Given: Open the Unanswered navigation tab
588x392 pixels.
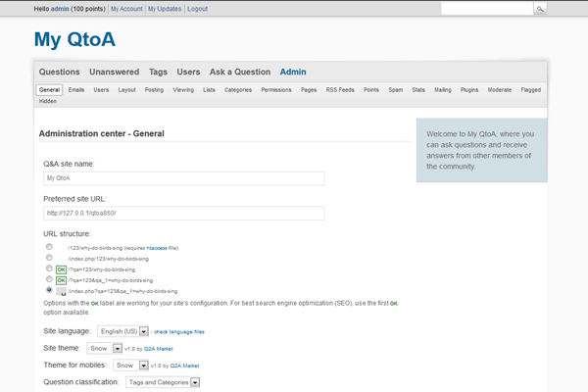Looking at the screenshot, I should point(114,72).
